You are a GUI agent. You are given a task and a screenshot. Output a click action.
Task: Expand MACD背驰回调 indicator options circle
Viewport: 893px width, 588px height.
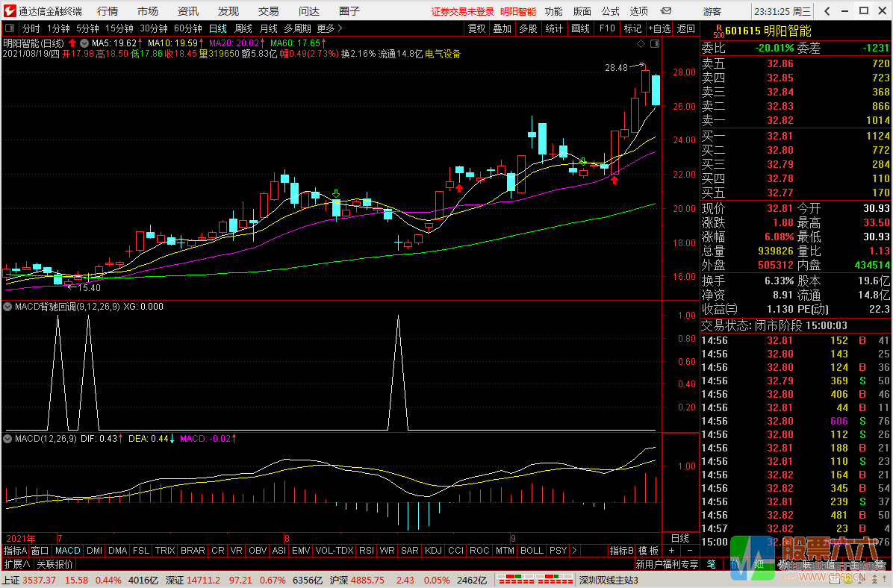(x=7, y=307)
